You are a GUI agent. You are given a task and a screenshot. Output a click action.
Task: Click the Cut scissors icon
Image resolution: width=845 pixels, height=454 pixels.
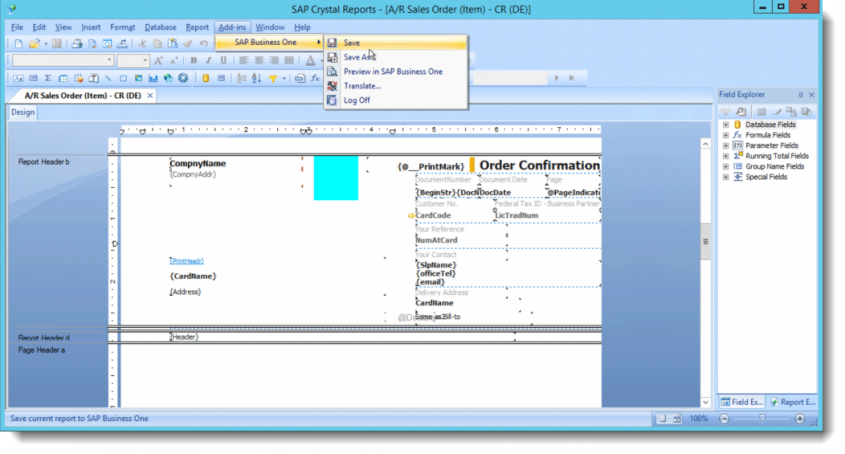142,44
